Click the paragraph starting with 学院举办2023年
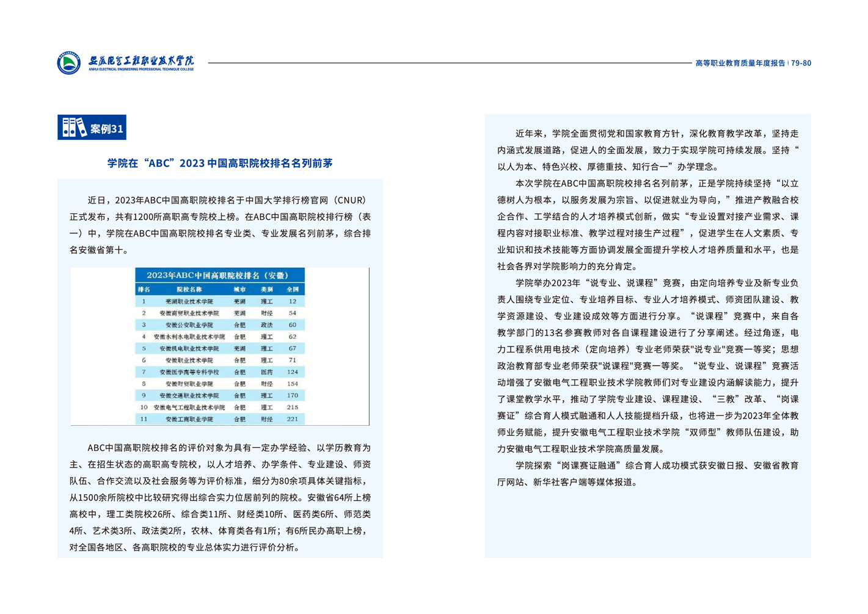This screenshot has width=868, height=614. (647, 365)
